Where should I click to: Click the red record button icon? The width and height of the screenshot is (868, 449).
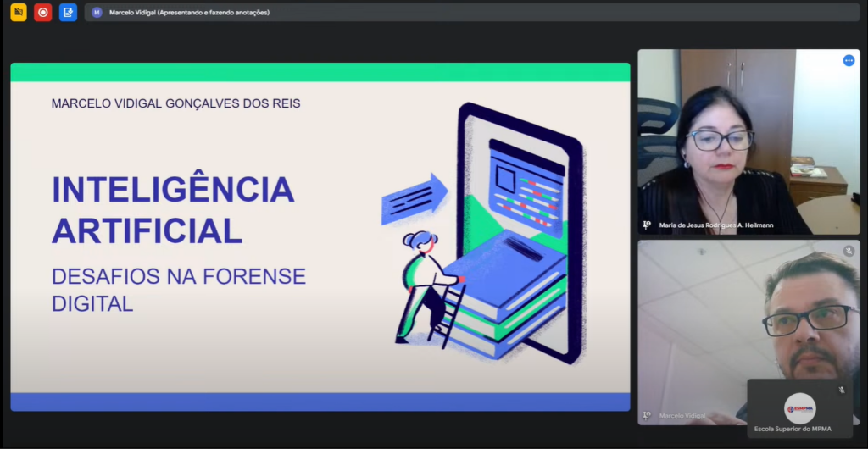(42, 13)
